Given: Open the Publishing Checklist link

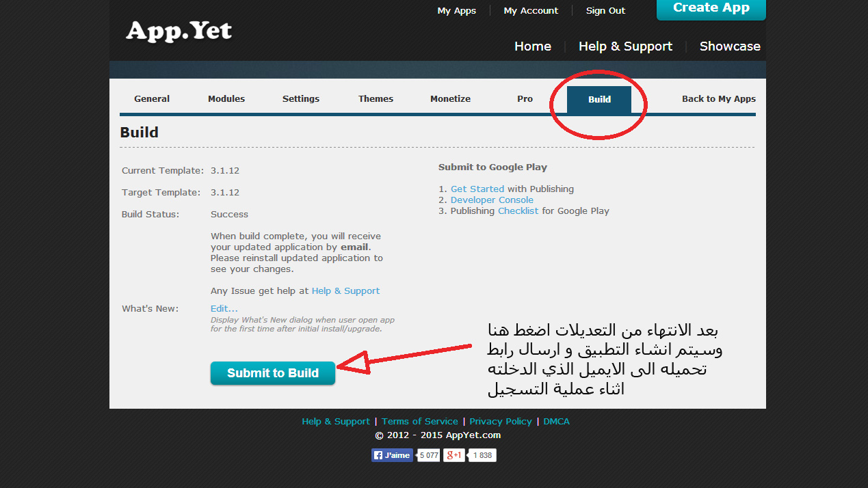Looking at the screenshot, I should click(518, 211).
